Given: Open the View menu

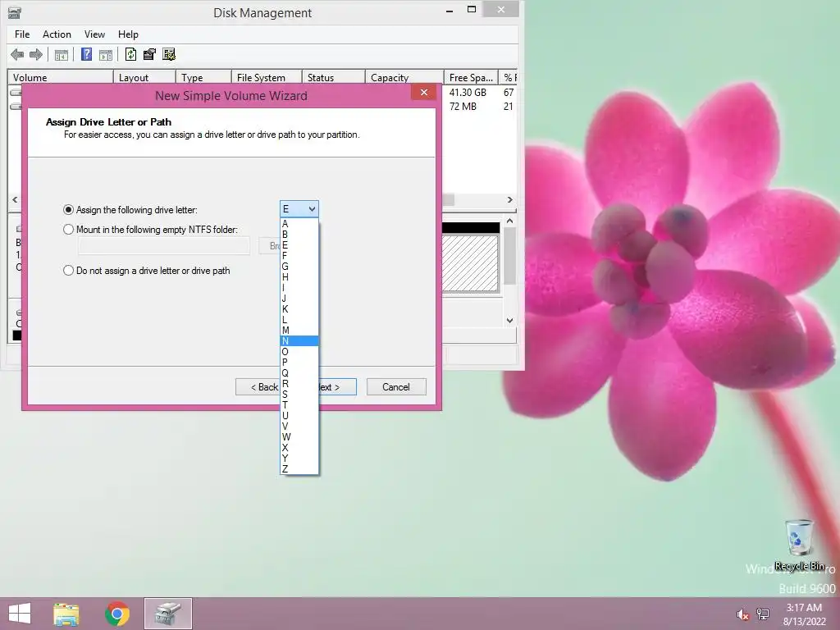Looking at the screenshot, I should pyautogui.click(x=94, y=34).
